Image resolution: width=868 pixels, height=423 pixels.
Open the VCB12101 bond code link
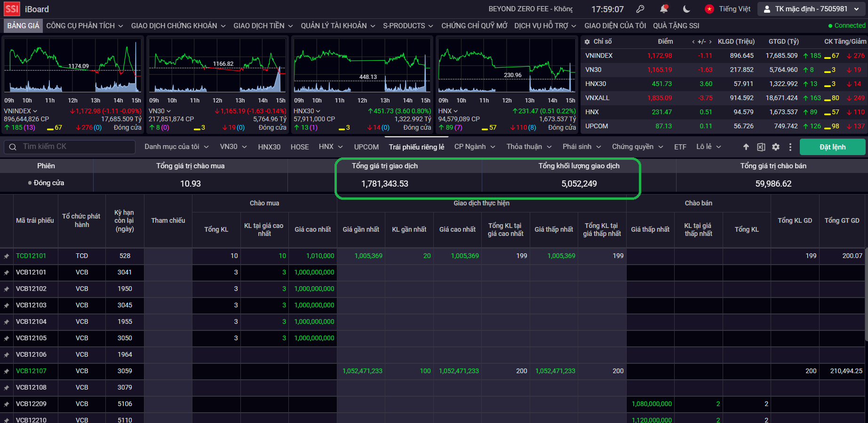(x=31, y=272)
